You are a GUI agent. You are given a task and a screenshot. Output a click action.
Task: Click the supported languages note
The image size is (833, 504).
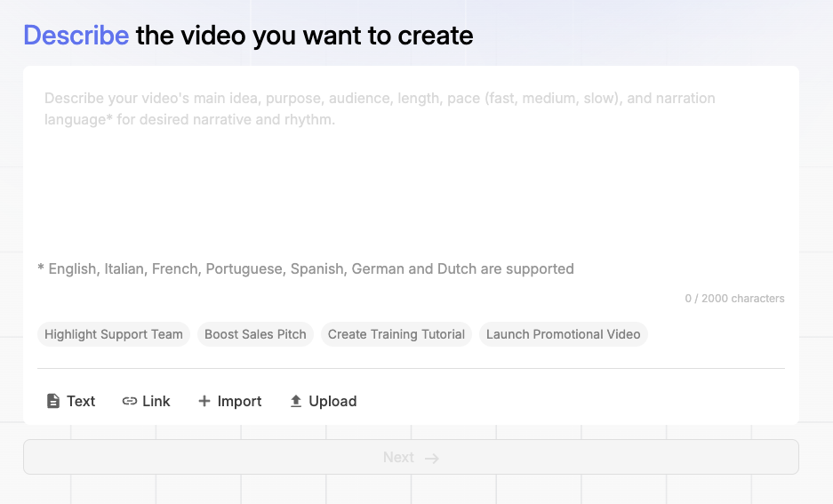tap(306, 268)
